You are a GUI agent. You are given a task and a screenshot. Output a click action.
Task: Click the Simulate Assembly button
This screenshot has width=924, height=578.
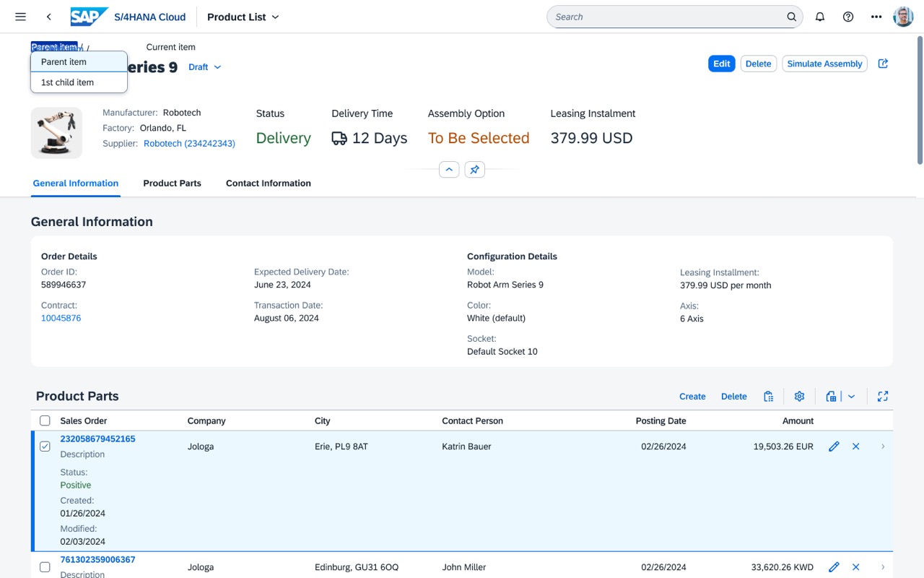coord(824,64)
